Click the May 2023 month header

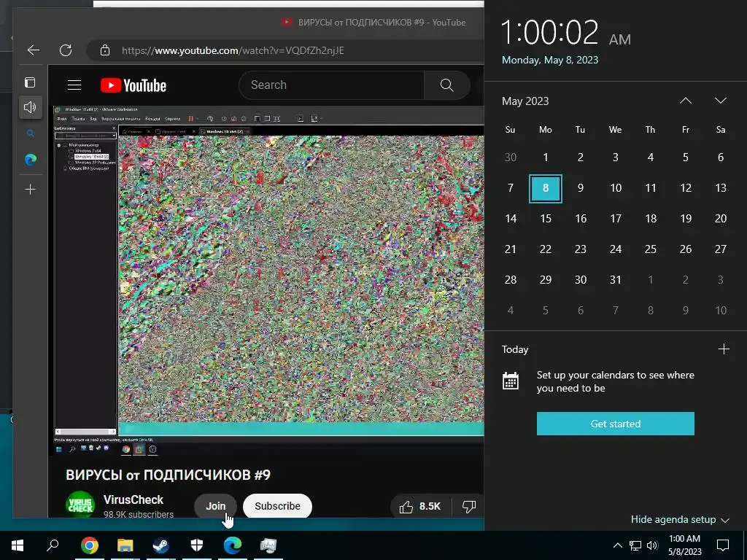click(x=525, y=101)
